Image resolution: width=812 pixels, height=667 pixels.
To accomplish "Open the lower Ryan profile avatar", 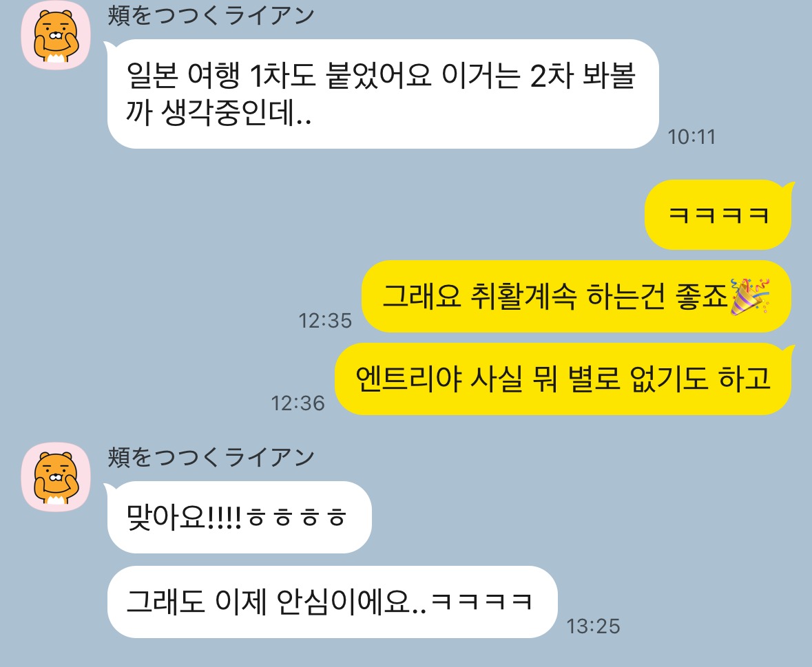I will 56,477.
